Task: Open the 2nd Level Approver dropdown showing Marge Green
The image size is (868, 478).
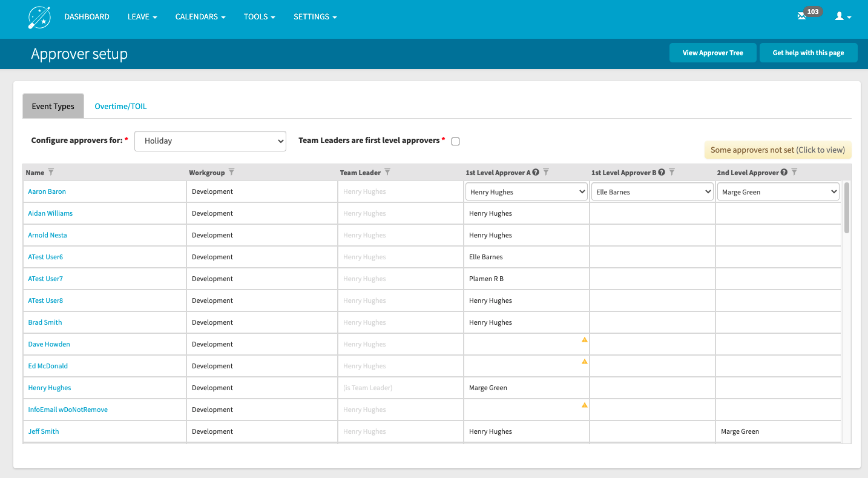Action: tap(778, 191)
